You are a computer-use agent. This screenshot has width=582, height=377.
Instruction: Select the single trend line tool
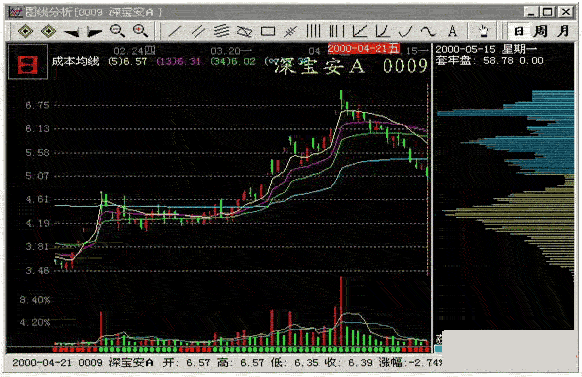[x=175, y=31]
